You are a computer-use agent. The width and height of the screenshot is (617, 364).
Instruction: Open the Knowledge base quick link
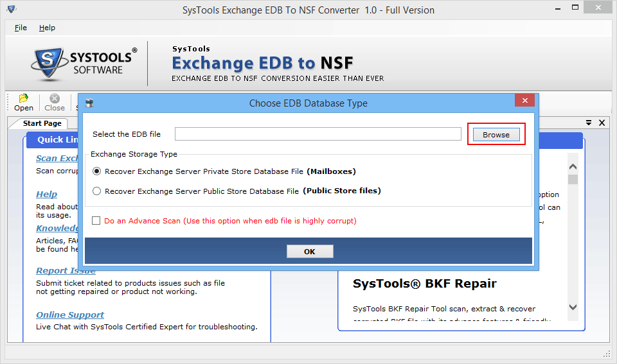click(x=57, y=228)
